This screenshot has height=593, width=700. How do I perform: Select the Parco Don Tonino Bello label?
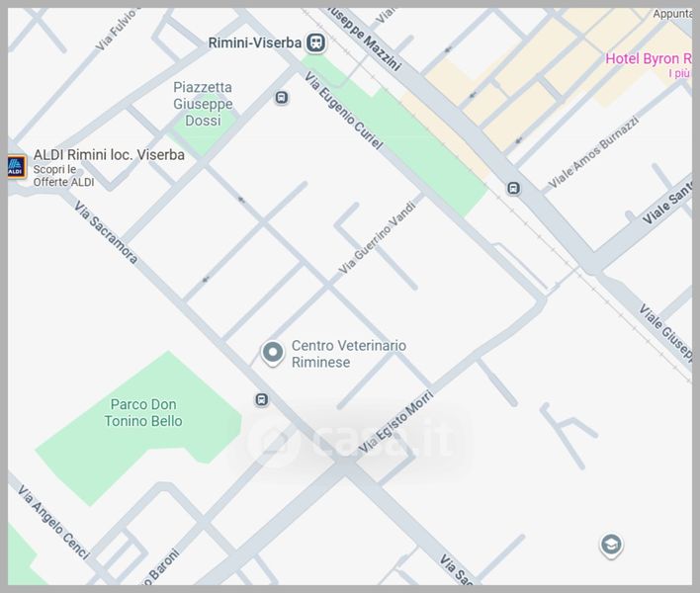click(x=143, y=413)
